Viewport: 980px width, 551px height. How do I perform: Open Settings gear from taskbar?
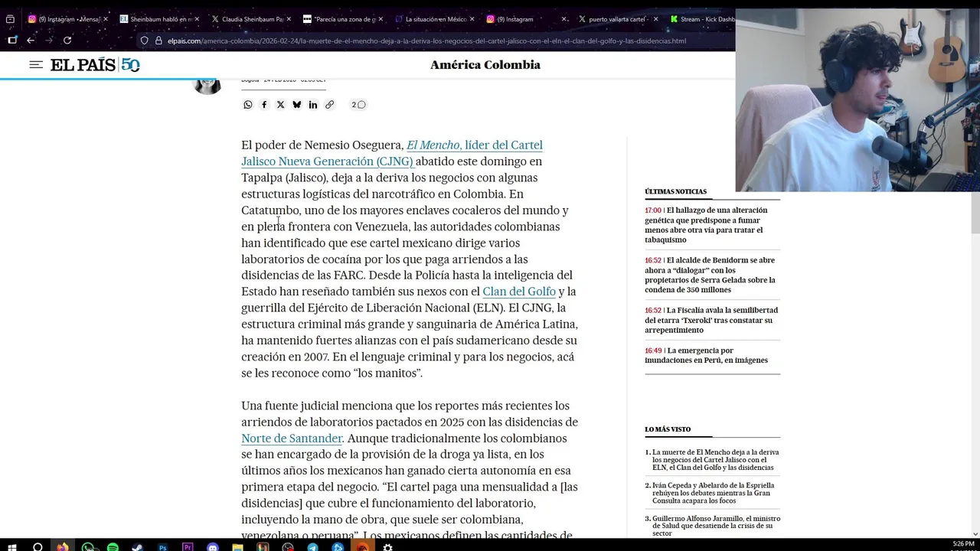[387, 547]
